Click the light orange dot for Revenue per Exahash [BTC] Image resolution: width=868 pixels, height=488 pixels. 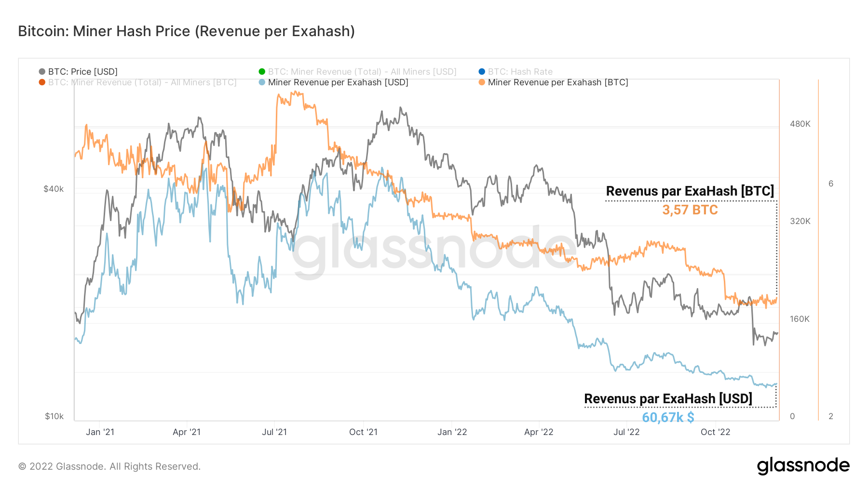[x=482, y=82]
